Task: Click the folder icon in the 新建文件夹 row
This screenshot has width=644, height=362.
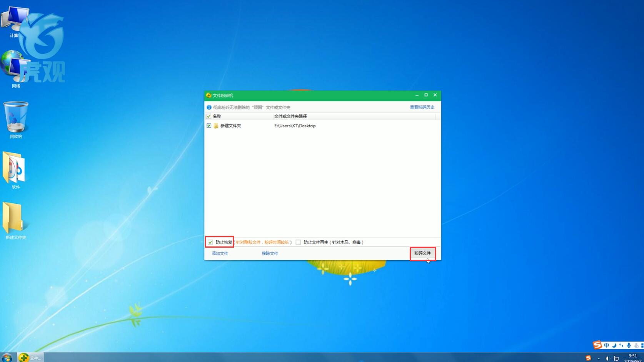Action: [x=216, y=126]
